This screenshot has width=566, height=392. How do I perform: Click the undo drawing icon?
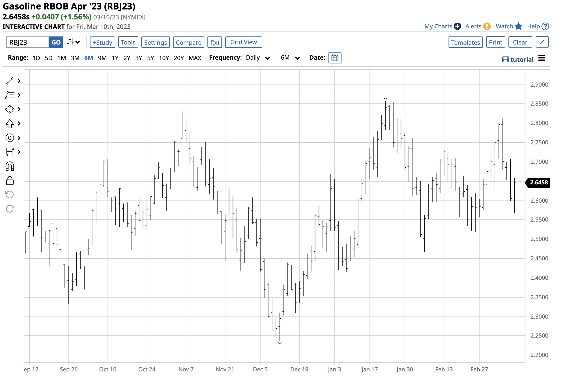(10, 195)
